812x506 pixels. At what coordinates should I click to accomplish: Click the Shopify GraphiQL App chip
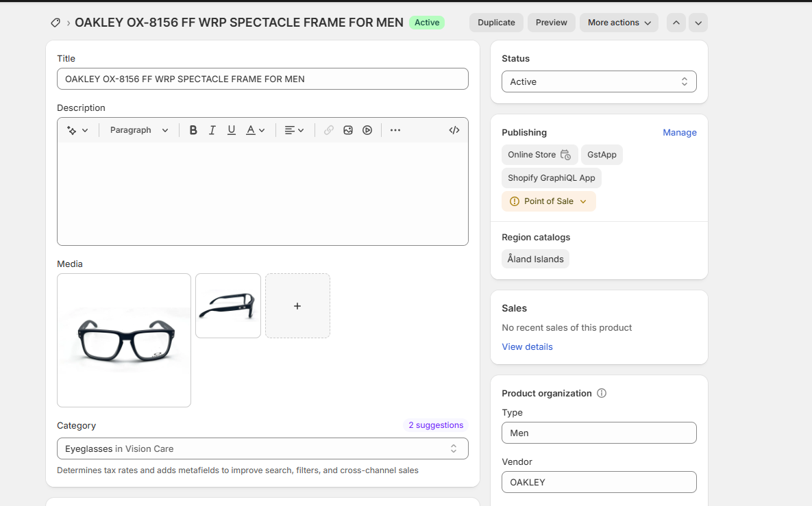pyautogui.click(x=552, y=178)
